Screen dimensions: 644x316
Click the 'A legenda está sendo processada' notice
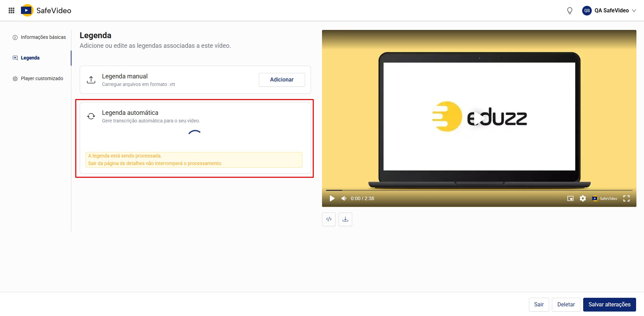click(194, 160)
